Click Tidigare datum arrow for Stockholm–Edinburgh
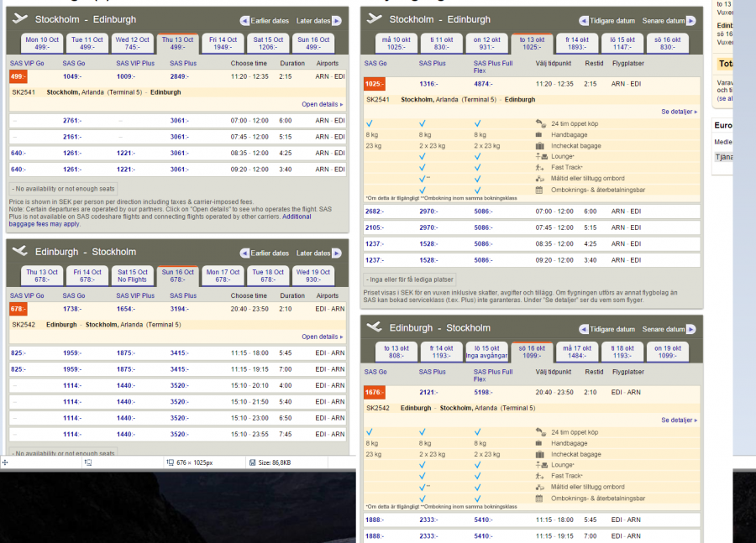The width and height of the screenshot is (756, 543). point(584,20)
